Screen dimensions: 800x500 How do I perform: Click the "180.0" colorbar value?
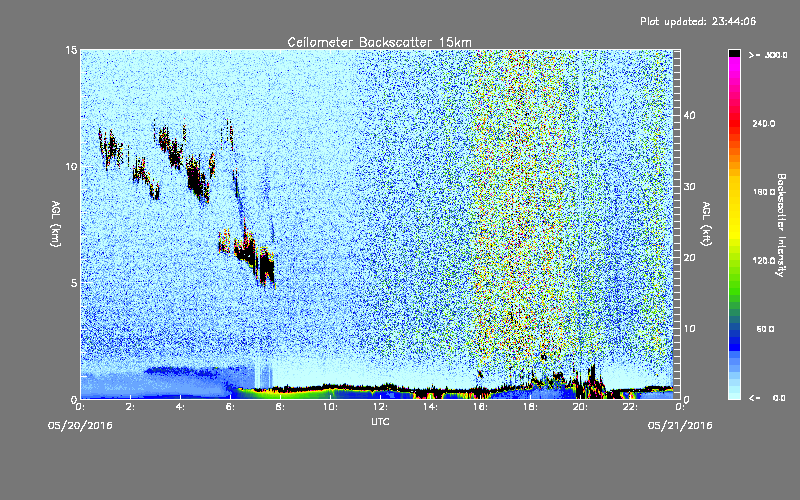point(764,192)
